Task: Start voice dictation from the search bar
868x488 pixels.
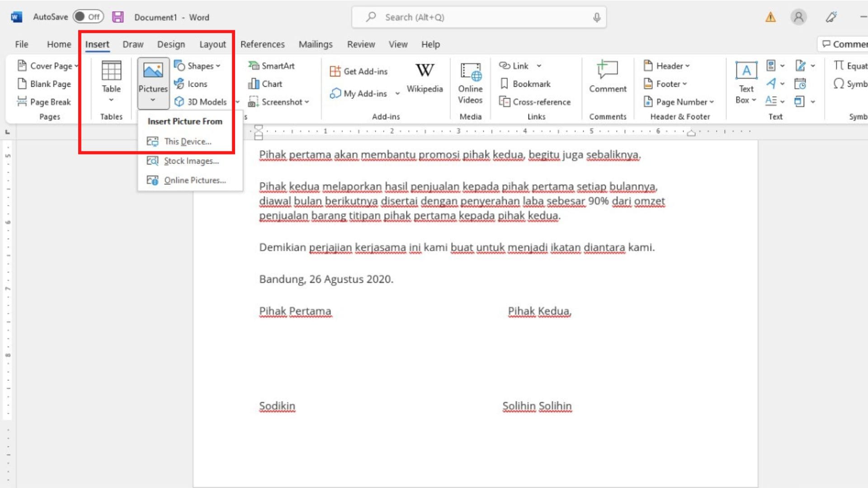Action: pos(596,17)
